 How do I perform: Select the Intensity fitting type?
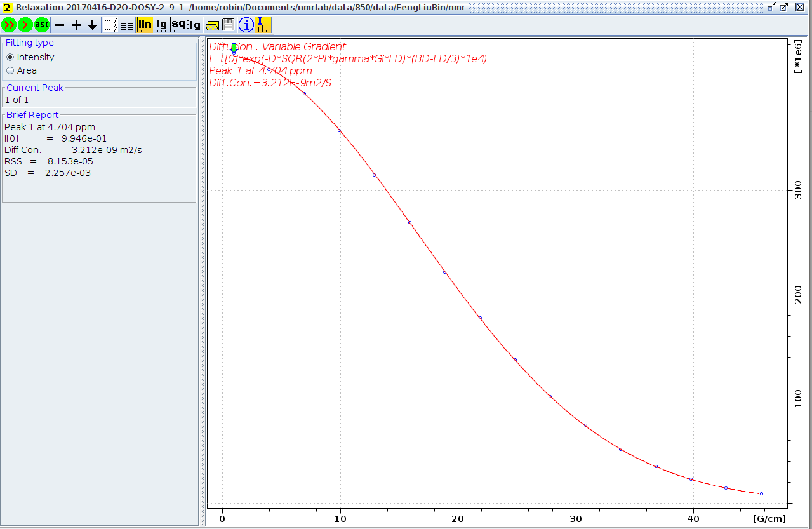[x=10, y=57]
